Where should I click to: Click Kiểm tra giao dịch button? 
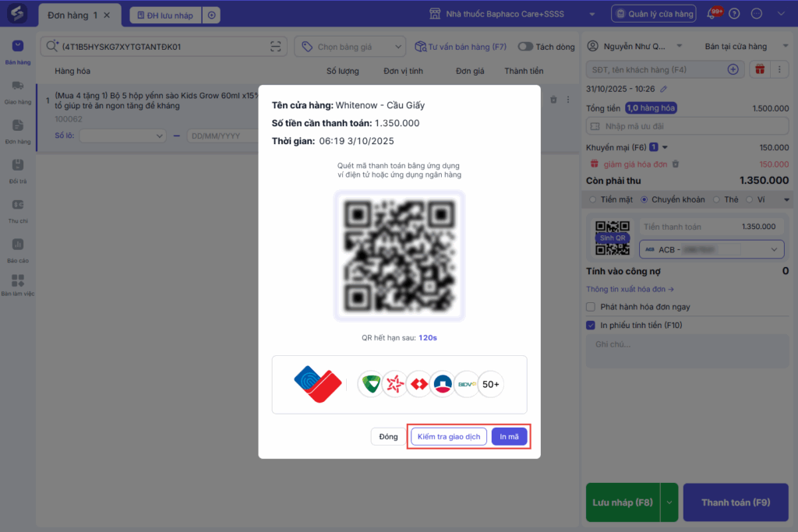click(x=449, y=436)
